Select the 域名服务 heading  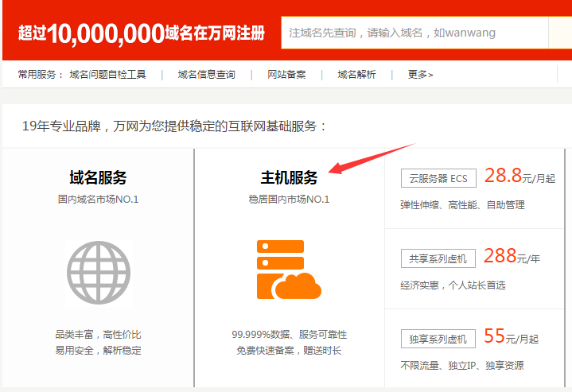click(98, 177)
